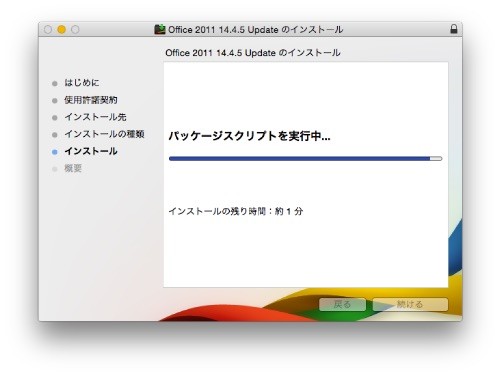
Task: Click the lock icon in the title bar
Action: [454, 29]
